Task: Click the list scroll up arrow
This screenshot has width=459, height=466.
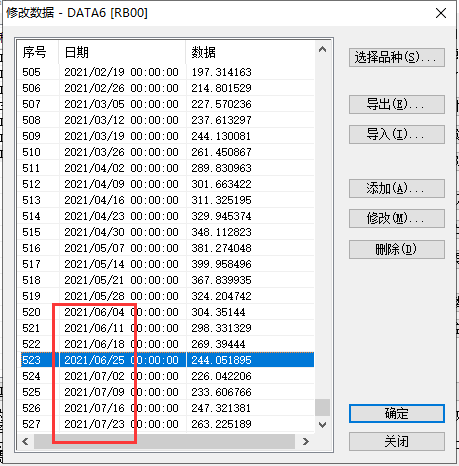Action: tap(322, 50)
